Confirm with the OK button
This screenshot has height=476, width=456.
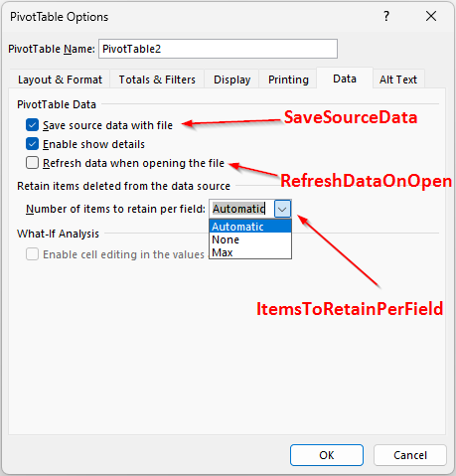327,455
